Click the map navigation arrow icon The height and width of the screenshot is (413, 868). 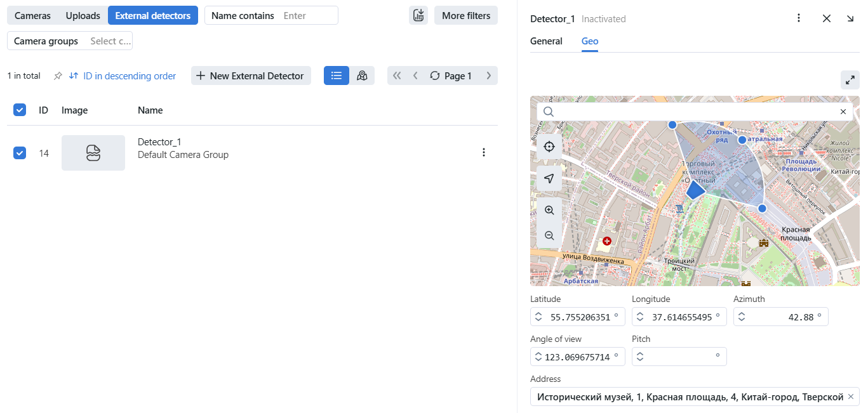(x=549, y=179)
